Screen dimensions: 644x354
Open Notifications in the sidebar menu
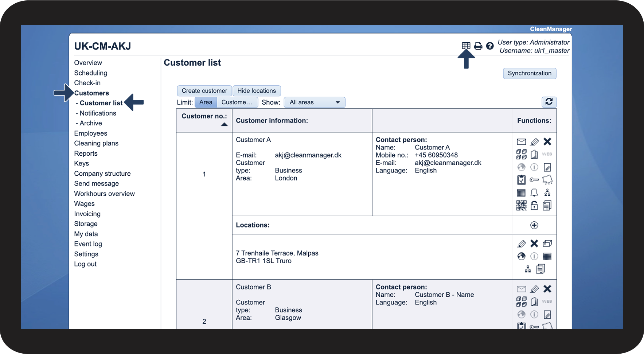[x=98, y=113]
